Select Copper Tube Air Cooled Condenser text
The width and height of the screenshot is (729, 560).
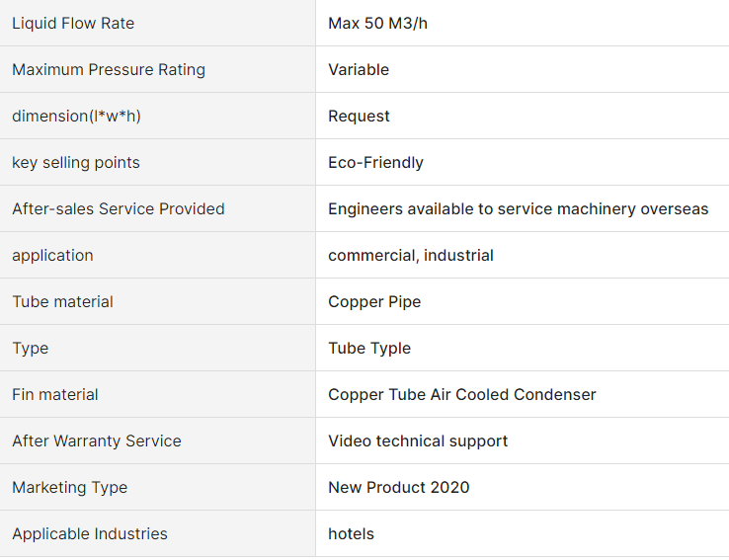pos(461,394)
